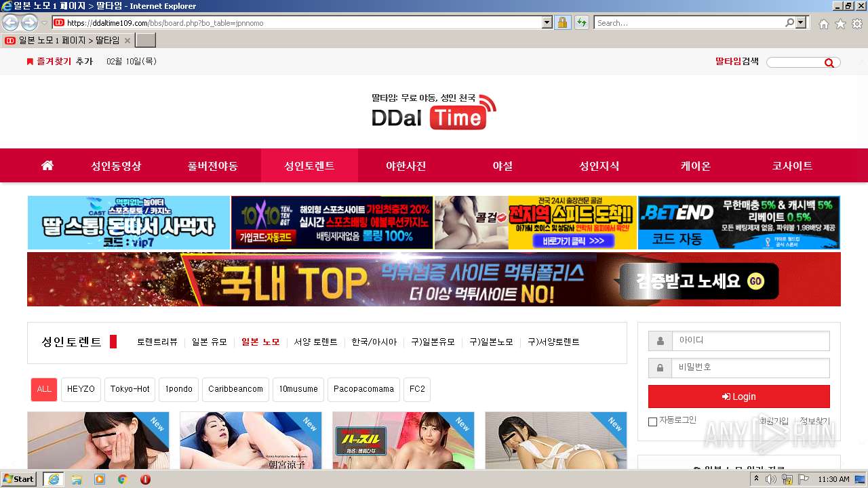Click the 검증받고 노세요 GO banner

(x=434, y=279)
